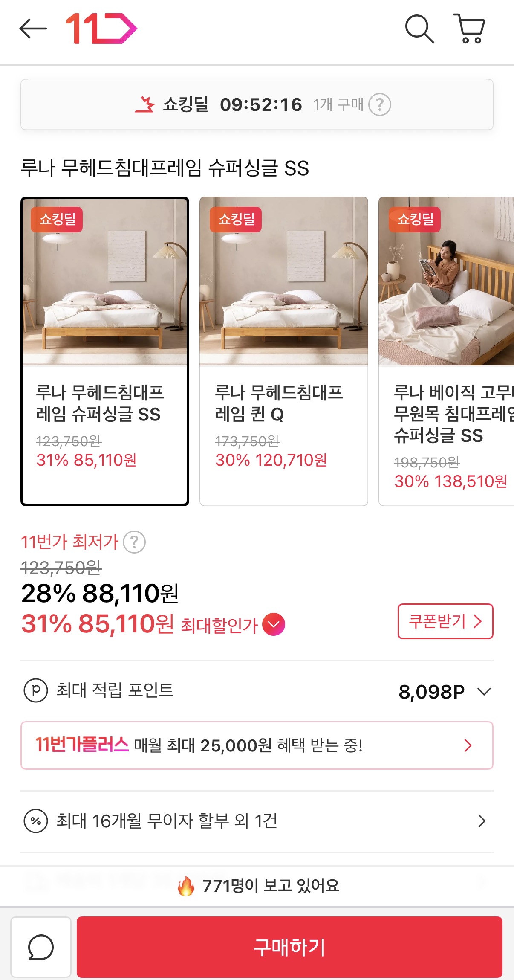Tap the help icon beside 1개 구매
Viewport: 514px width, 980px height.
point(379,104)
